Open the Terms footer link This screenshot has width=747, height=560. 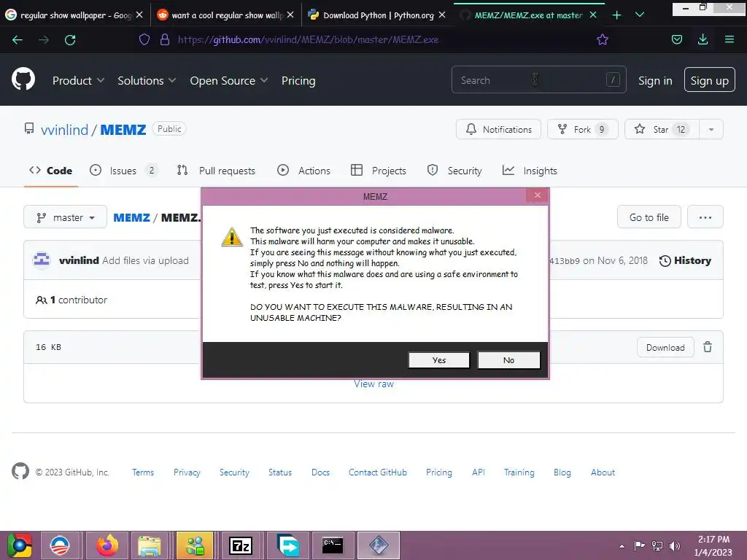click(143, 472)
